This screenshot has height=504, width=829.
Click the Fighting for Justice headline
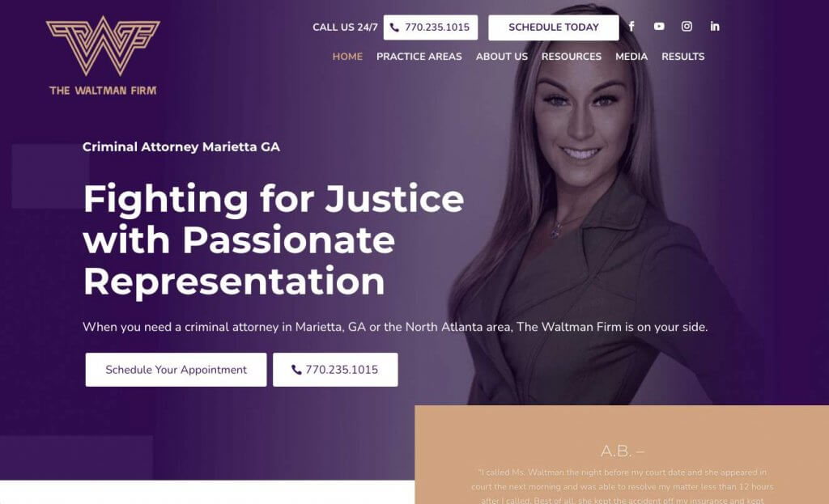point(274,240)
